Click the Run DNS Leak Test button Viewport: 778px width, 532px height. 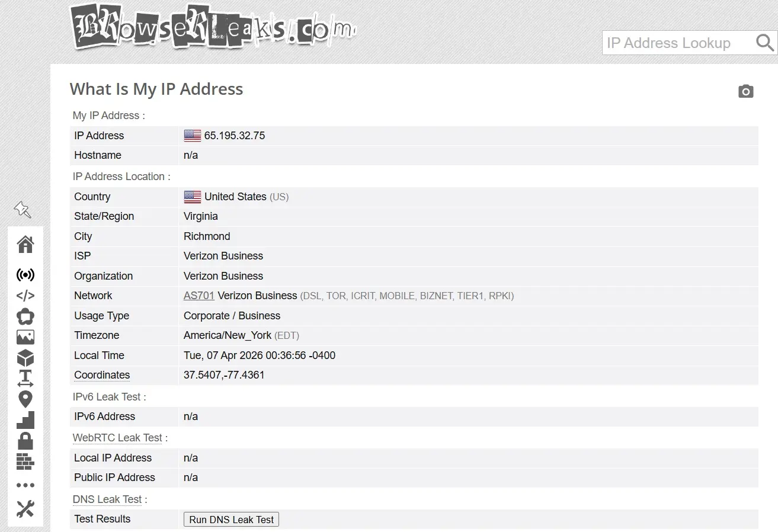point(232,520)
